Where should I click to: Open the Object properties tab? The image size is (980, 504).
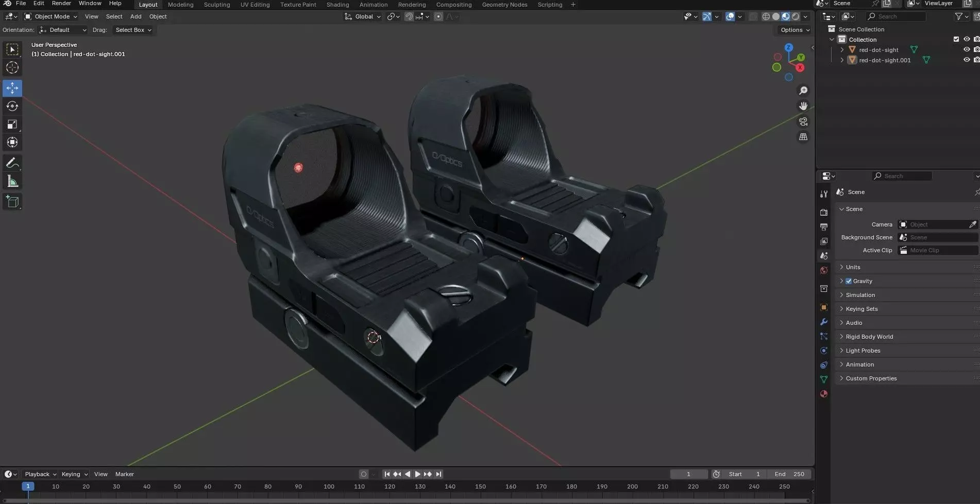(824, 307)
